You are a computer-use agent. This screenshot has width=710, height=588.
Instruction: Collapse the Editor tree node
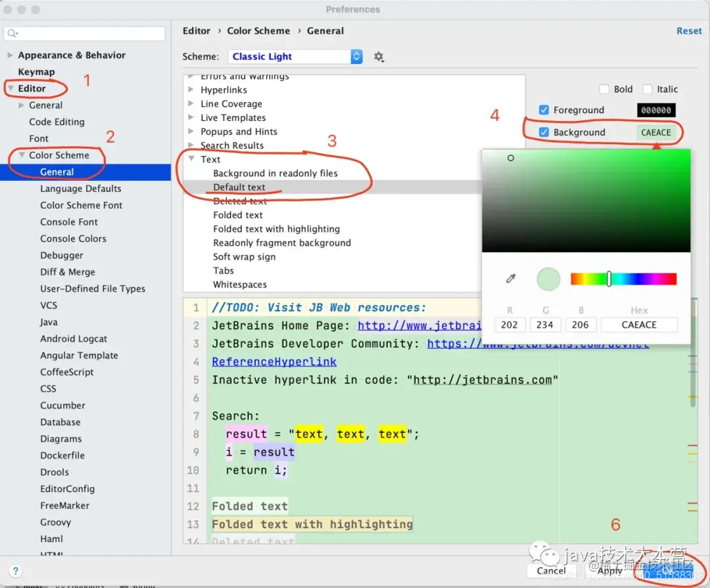point(11,88)
